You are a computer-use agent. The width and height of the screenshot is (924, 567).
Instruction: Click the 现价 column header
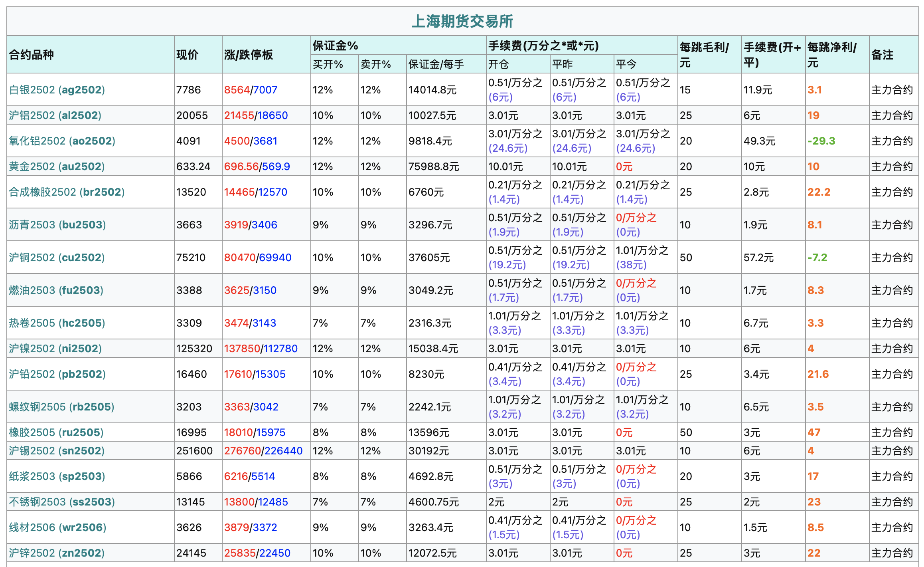point(187,55)
